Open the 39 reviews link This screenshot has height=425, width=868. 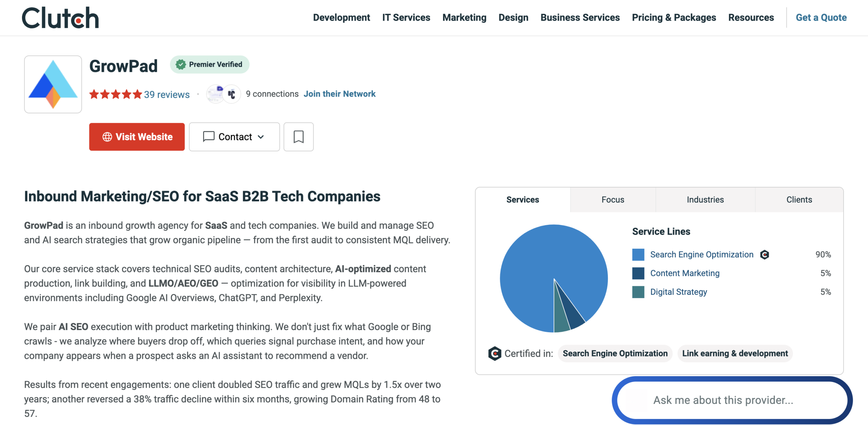click(x=167, y=94)
